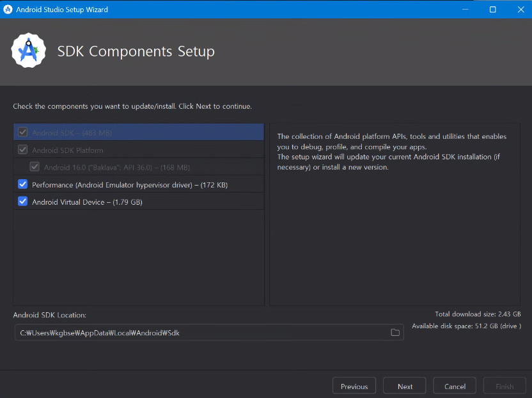Click the "Check the components you want" instruction text
The image size is (532, 398).
(132, 106)
